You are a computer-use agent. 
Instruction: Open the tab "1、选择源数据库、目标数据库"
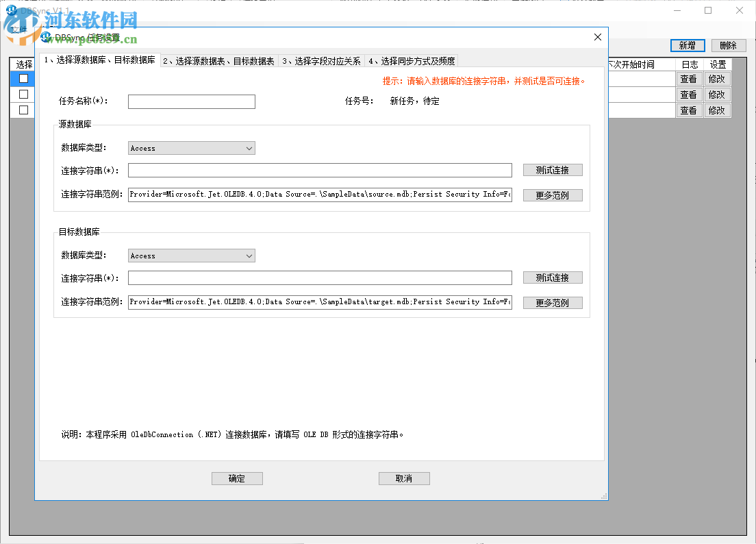(x=100, y=60)
